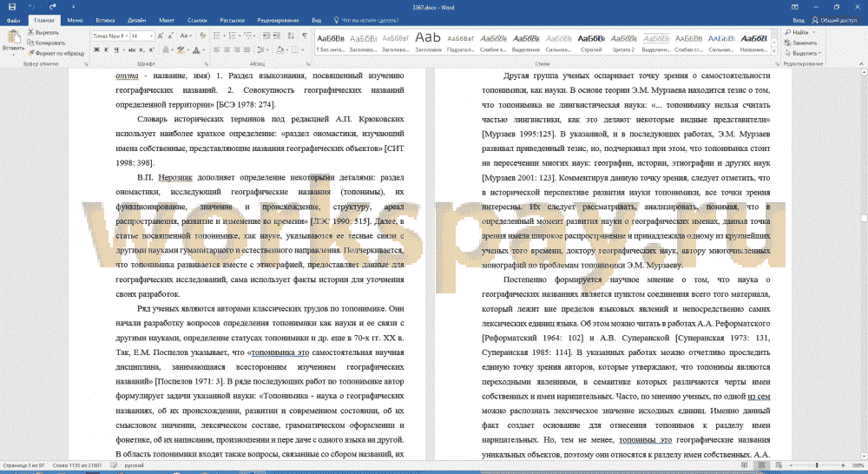
Task: Apply text effects with the outlined A icon
Action: pos(166,49)
